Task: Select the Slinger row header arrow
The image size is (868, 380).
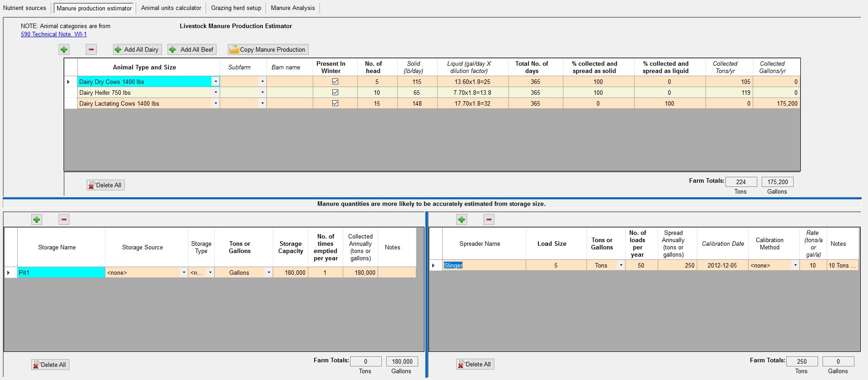Action: click(436, 265)
